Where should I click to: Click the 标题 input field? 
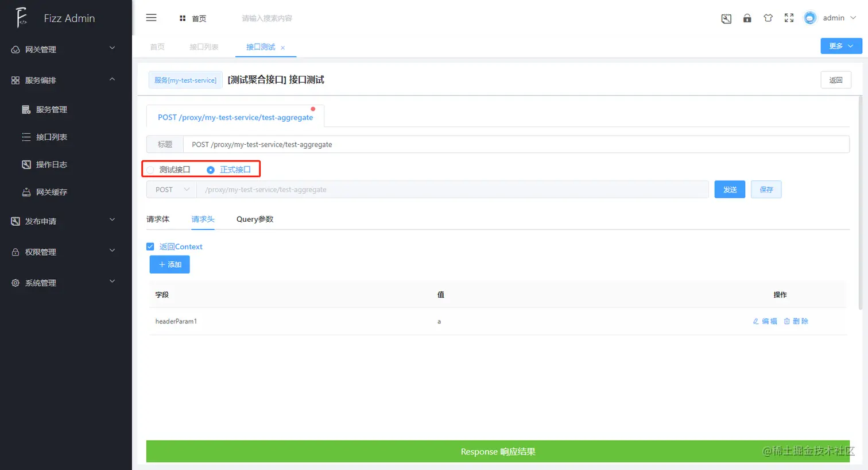(516, 144)
